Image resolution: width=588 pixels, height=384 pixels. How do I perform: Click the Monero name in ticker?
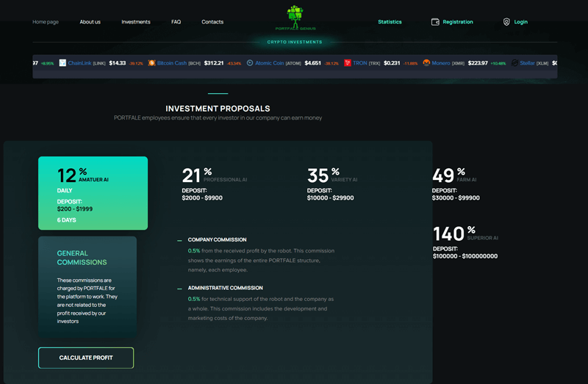440,63
